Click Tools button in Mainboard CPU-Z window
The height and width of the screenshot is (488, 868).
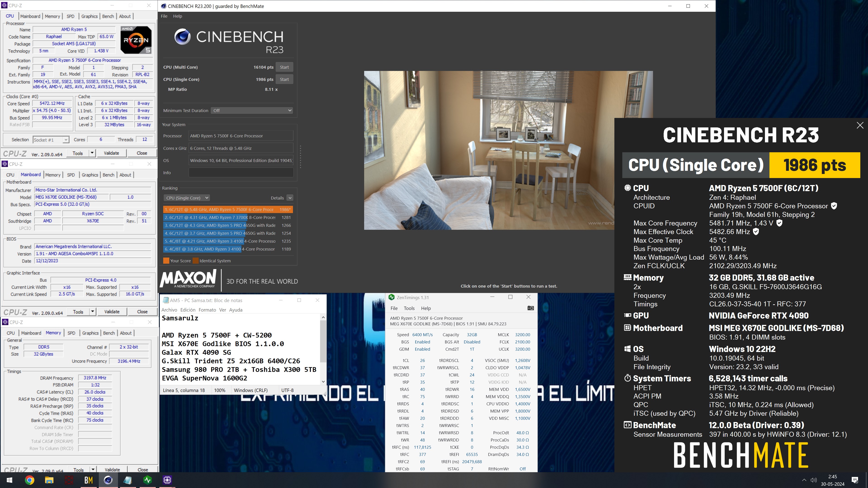(x=78, y=312)
